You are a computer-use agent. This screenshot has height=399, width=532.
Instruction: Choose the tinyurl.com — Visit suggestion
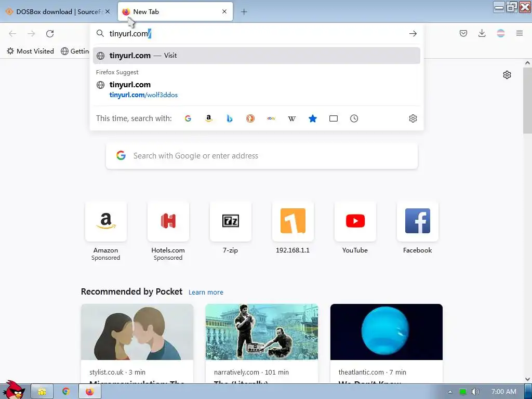tap(257, 56)
